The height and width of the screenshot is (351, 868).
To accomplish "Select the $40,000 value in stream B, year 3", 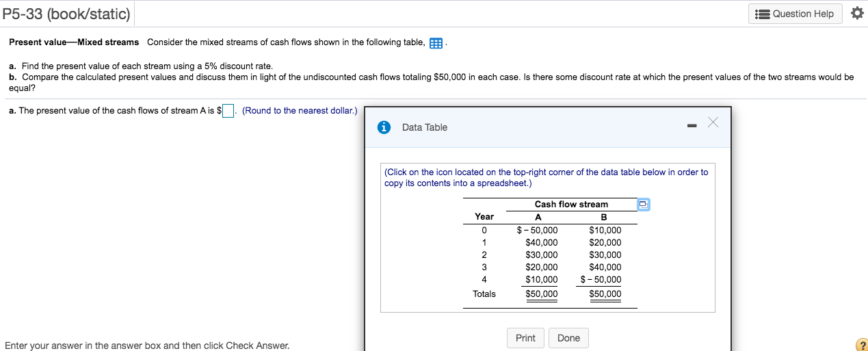I will pyautogui.click(x=605, y=267).
